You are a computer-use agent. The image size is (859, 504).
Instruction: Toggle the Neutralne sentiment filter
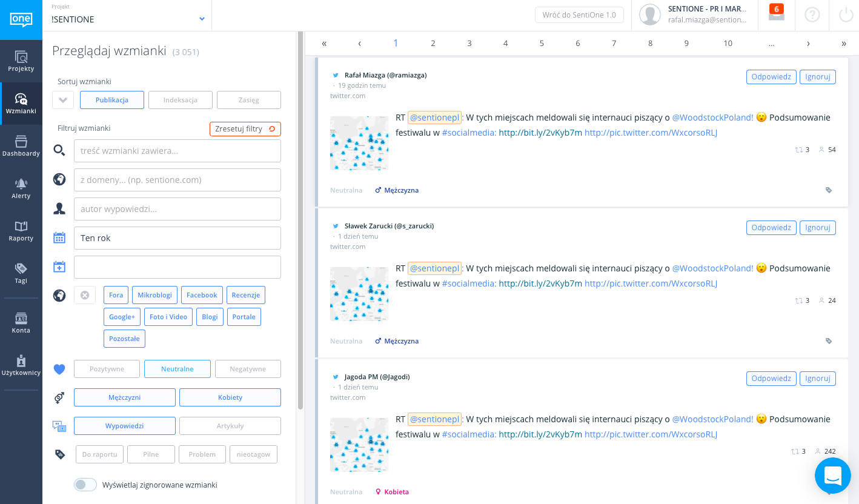(177, 369)
